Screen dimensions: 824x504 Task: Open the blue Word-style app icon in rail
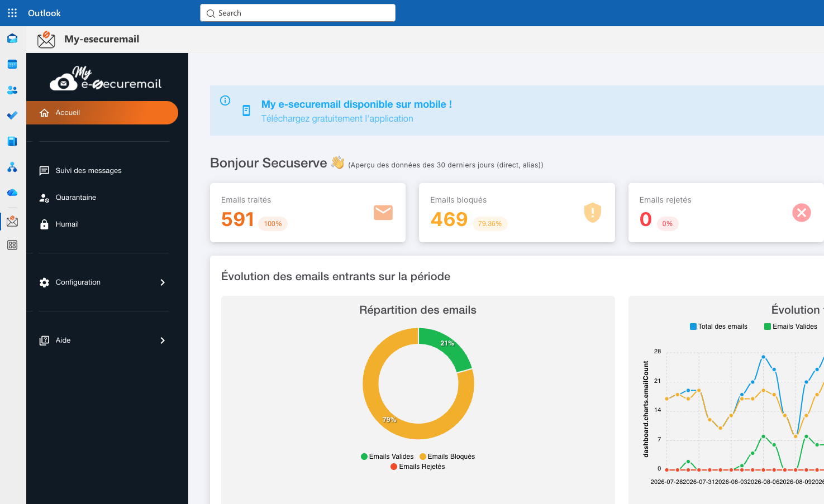pyautogui.click(x=12, y=141)
